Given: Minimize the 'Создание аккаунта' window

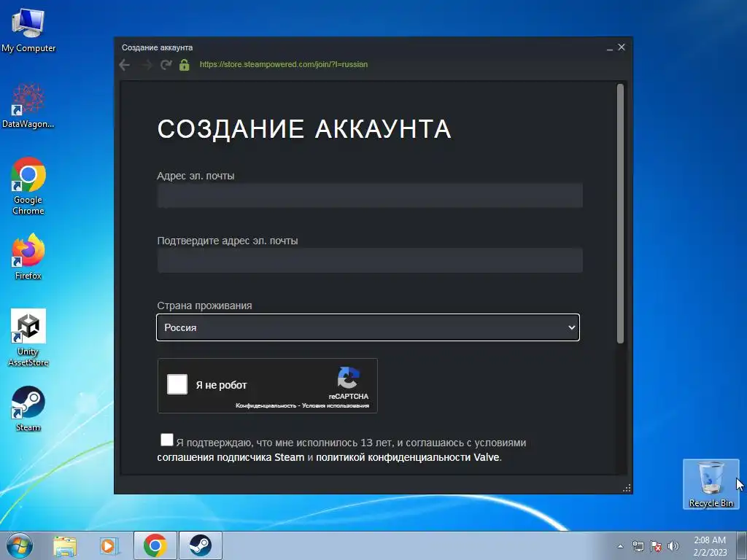Looking at the screenshot, I should [610, 47].
